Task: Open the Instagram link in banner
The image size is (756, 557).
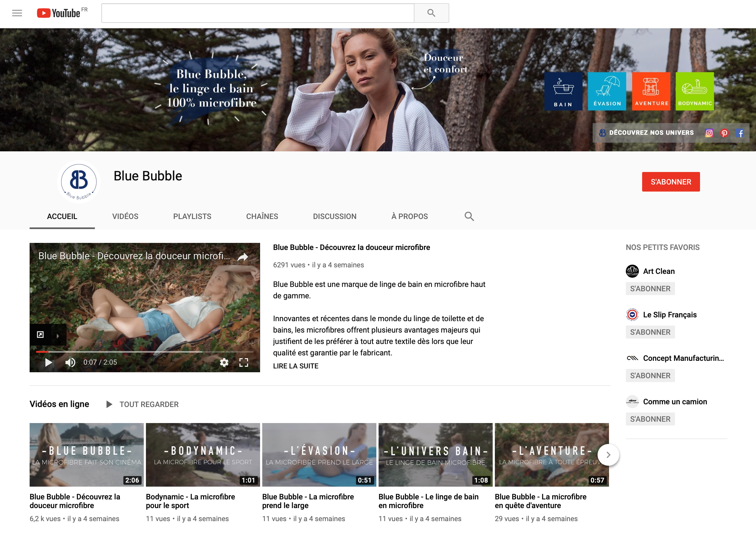Action: pyautogui.click(x=709, y=133)
